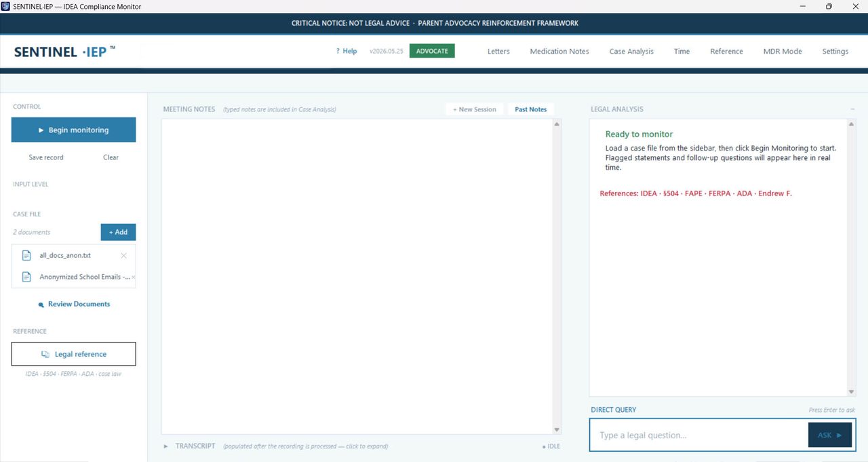Image resolution: width=868 pixels, height=462 pixels.
Task: Open the Reference menu item
Action: (x=726, y=52)
